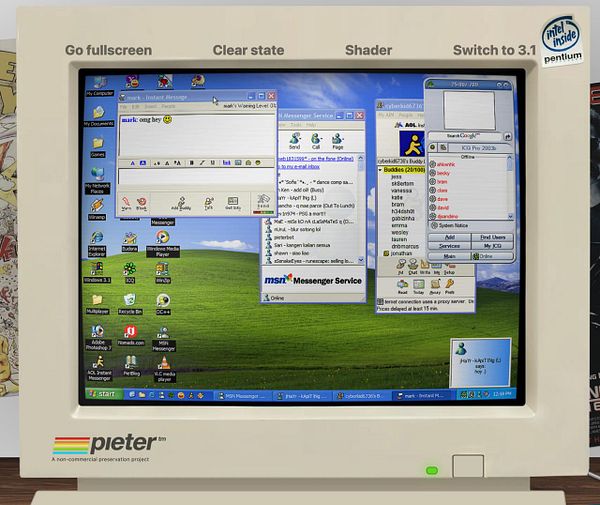Open the People menu in AIM Buddy List
The image size is (600, 505).
(x=406, y=115)
